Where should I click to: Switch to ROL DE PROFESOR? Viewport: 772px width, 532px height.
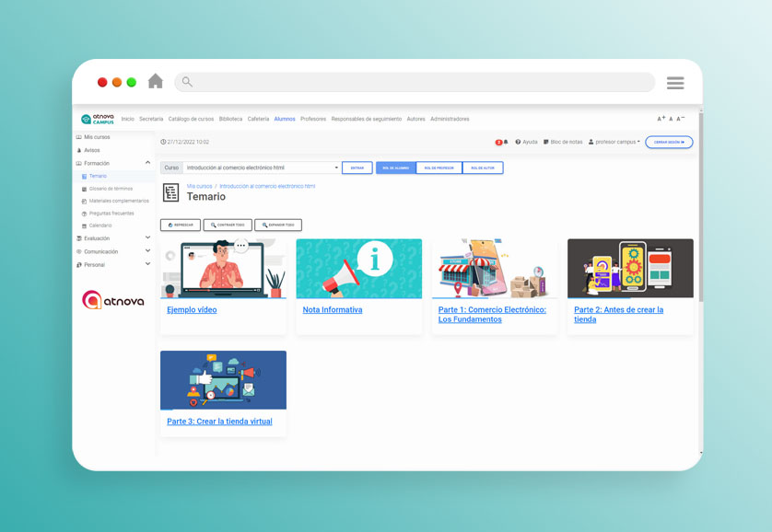click(439, 168)
